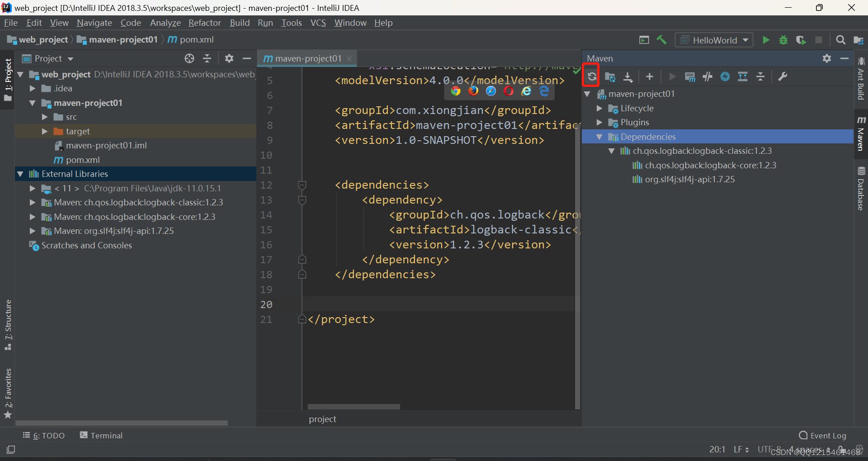Toggle the Maven stripe button on right edge
The width and height of the screenshot is (868, 461).
[861, 133]
